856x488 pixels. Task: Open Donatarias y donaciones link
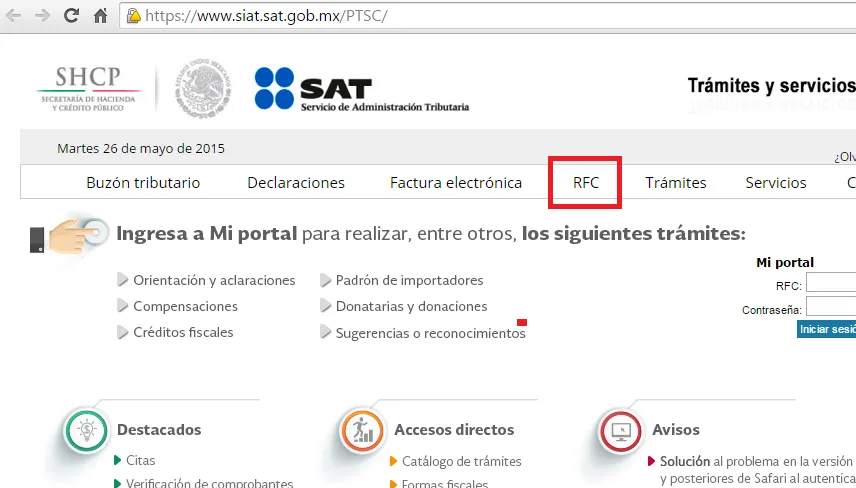click(411, 306)
